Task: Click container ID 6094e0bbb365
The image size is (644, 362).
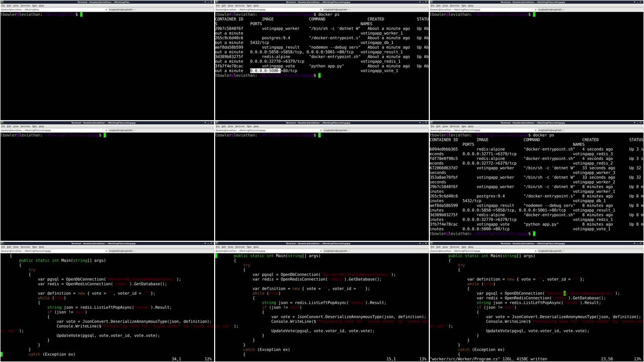Action: point(444,149)
